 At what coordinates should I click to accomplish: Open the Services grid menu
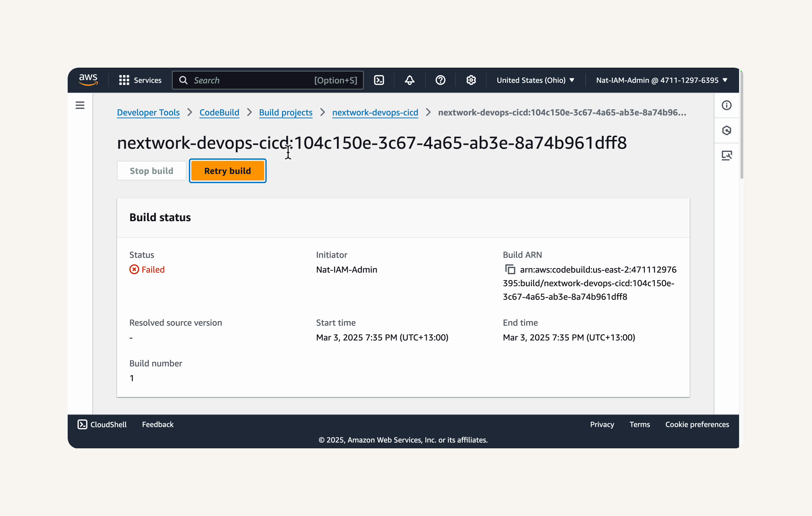point(140,80)
